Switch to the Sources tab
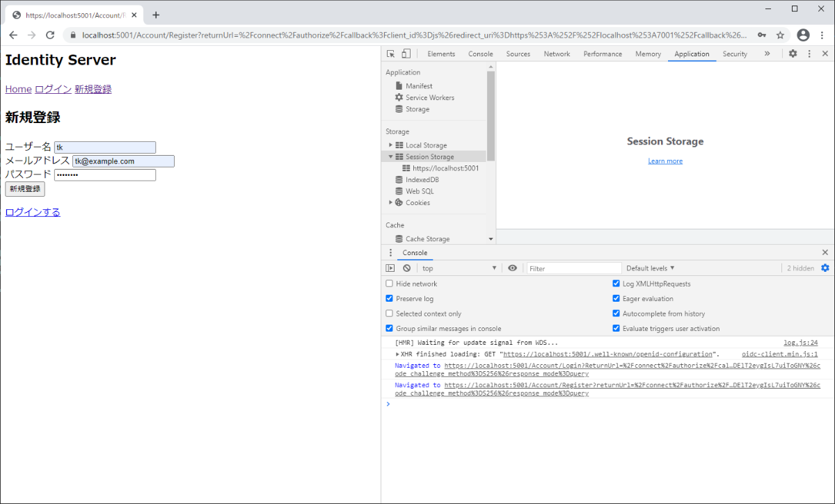Viewport: 835px width, 504px height. click(x=518, y=54)
